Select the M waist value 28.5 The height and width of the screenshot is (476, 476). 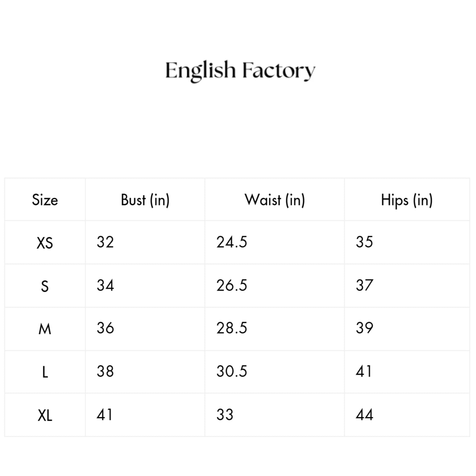point(232,328)
